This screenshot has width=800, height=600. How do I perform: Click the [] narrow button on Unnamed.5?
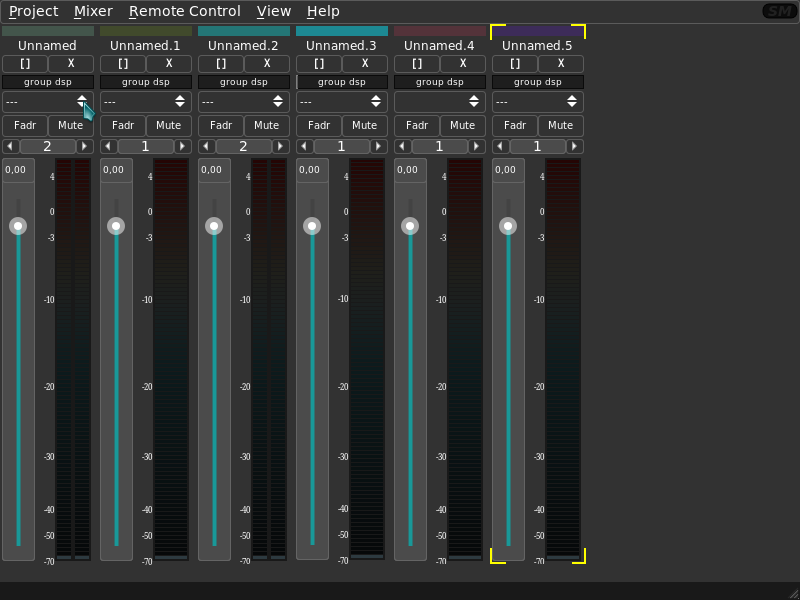point(515,63)
